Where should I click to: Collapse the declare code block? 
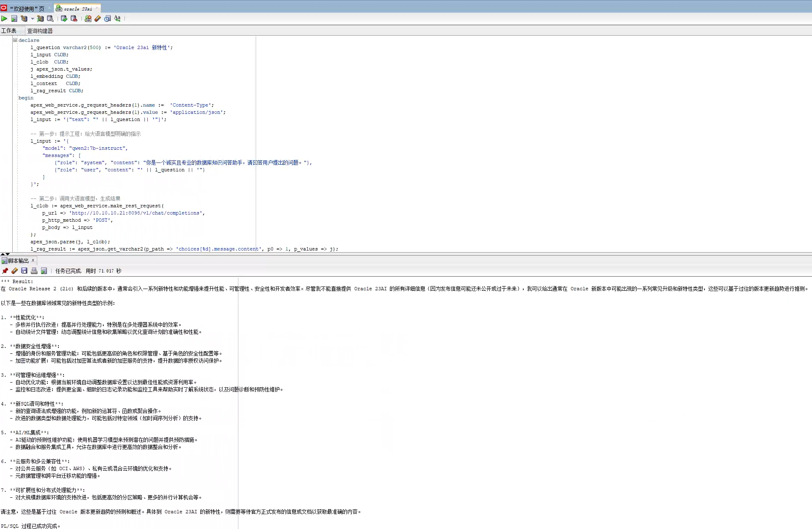point(15,40)
